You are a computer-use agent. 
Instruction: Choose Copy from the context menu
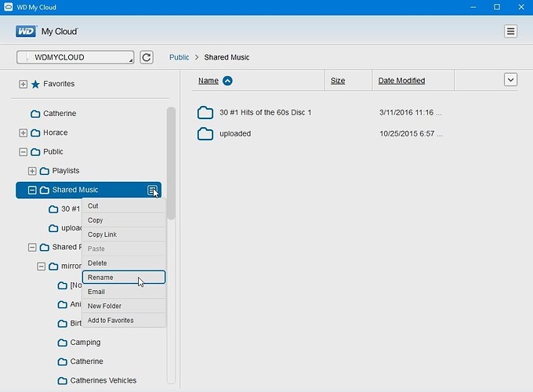point(124,220)
